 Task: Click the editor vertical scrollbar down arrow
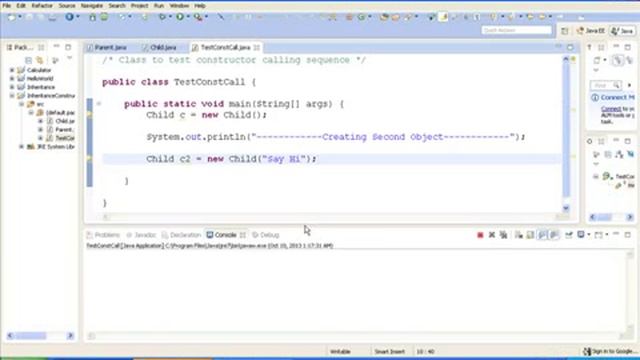click(566, 208)
